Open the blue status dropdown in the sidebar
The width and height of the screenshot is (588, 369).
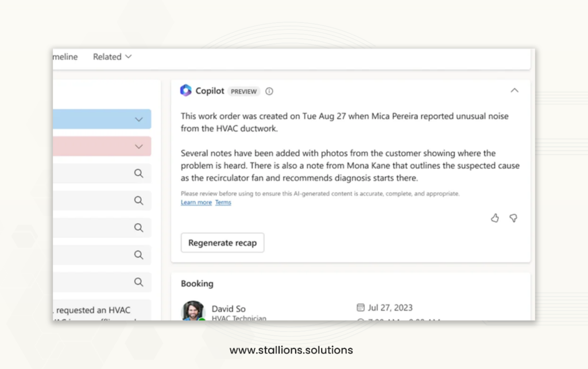tap(138, 119)
